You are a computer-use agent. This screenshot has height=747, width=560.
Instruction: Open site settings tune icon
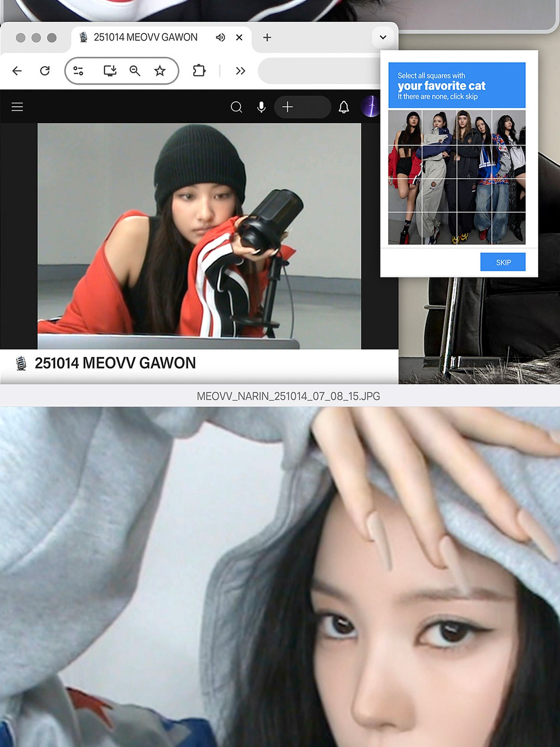point(78,71)
